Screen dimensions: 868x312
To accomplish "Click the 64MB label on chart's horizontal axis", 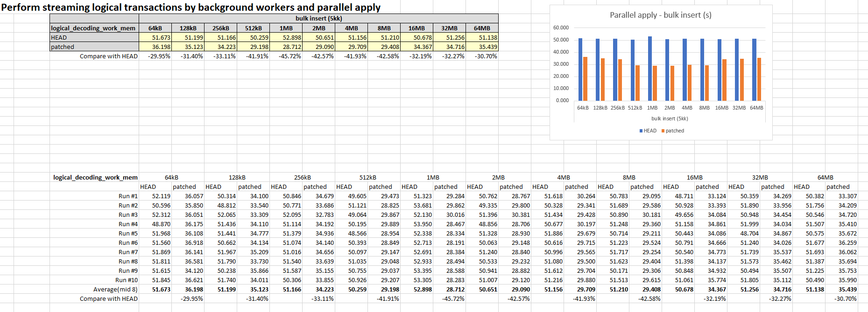I will click(756, 108).
